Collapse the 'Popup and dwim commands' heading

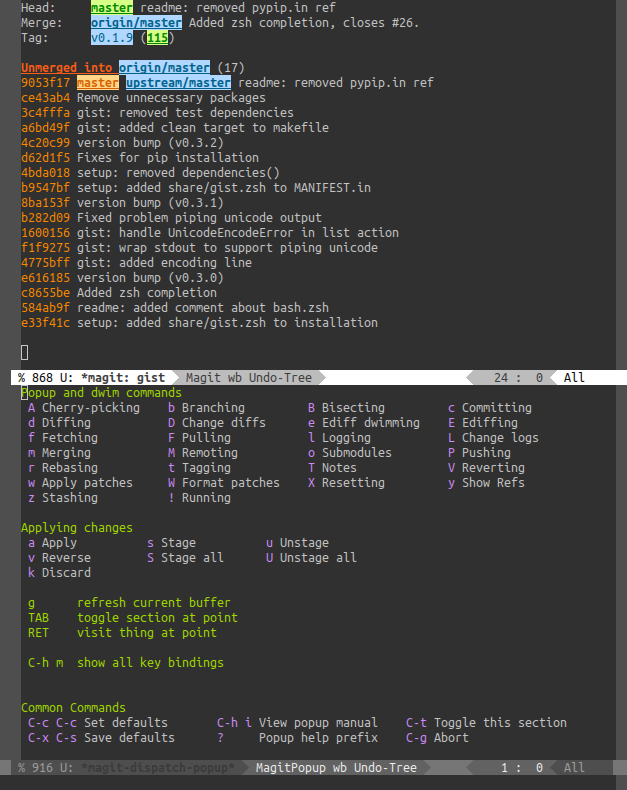[x=101, y=393]
